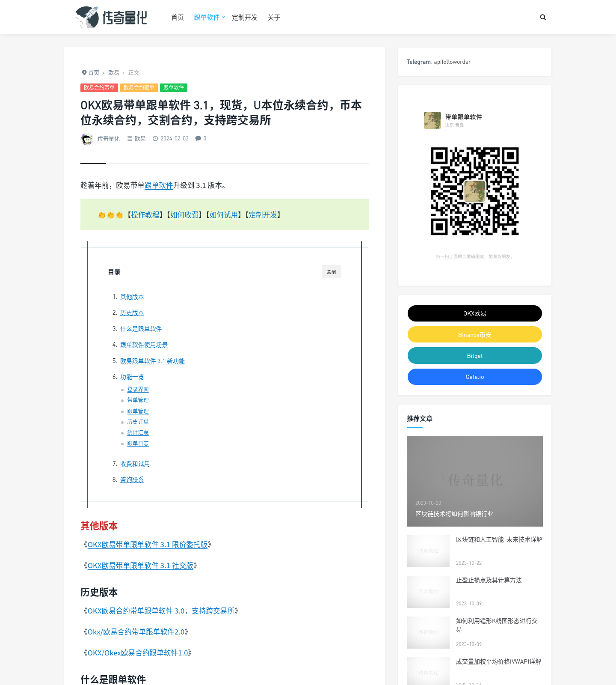This screenshot has width=616, height=685.
Task: Open article 如何利用锤形K线图形态进行交易
Action: pyautogui.click(x=497, y=625)
